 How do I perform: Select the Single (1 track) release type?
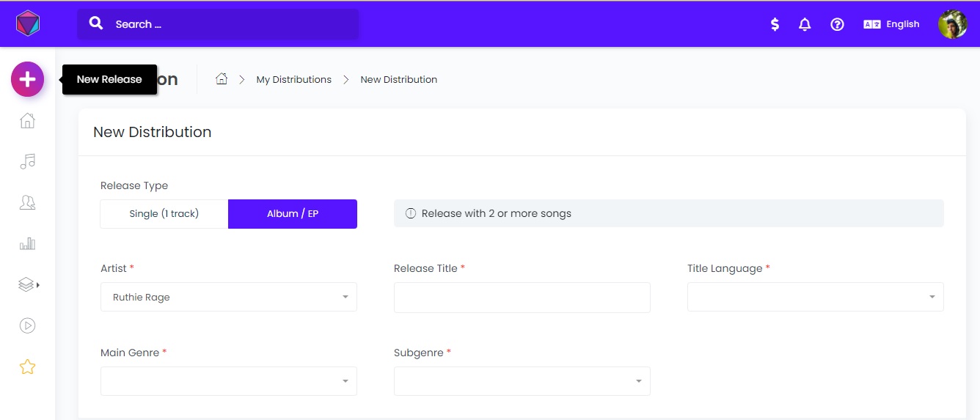(164, 213)
